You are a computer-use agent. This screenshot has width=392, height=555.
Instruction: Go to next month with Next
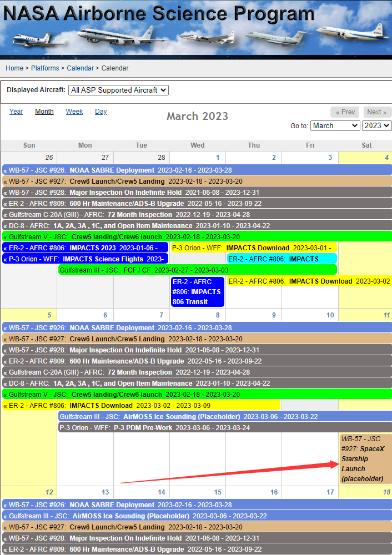(376, 112)
